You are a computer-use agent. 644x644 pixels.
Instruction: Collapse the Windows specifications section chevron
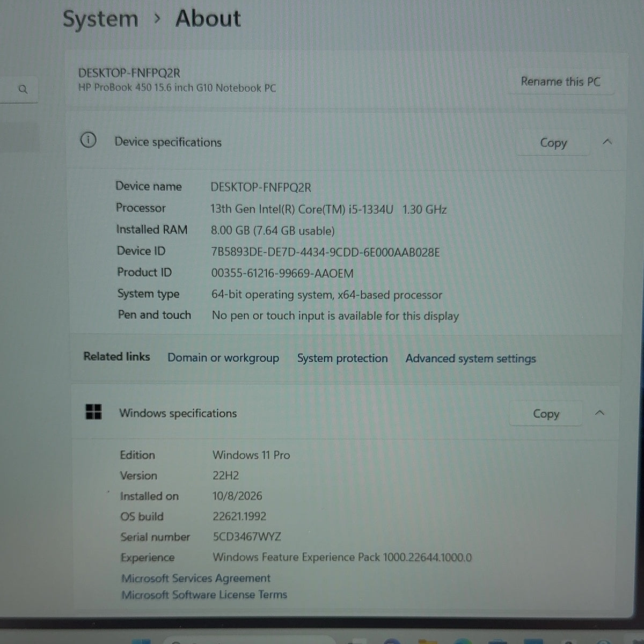click(x=600, y=413)
